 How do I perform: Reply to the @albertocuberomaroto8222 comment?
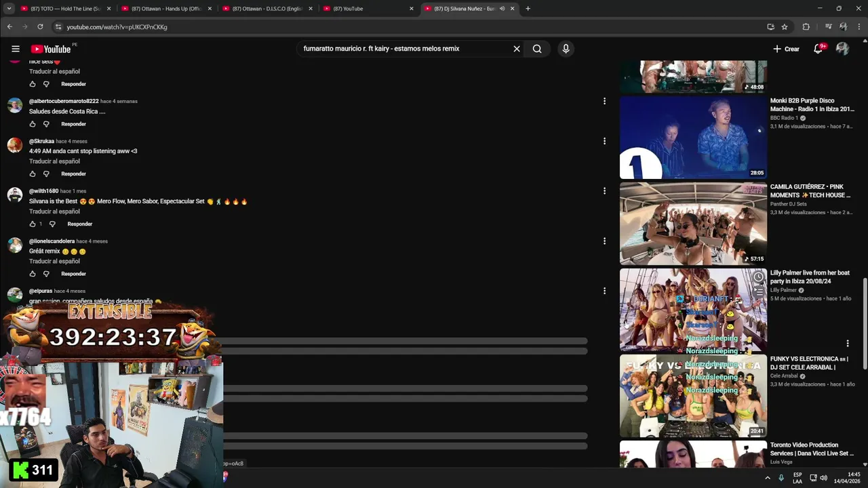[x=73, y=124]
